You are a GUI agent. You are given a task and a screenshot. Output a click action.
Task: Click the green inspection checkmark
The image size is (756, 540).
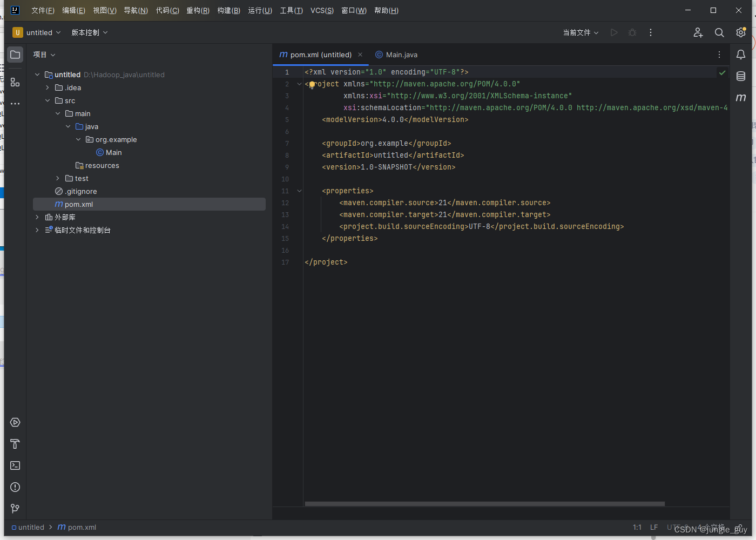722,72
